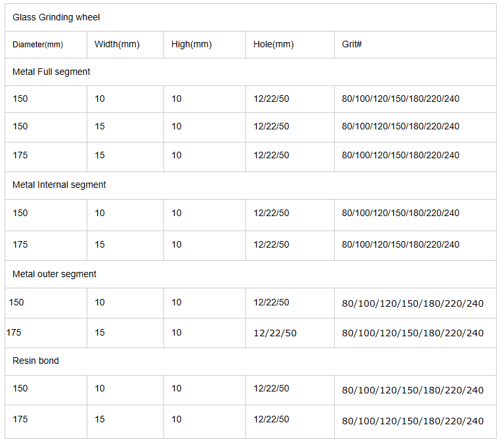Click the Metal outer segment section row
Image resolution: width=504 pixels, height=444 pixels.
[251, 275]
